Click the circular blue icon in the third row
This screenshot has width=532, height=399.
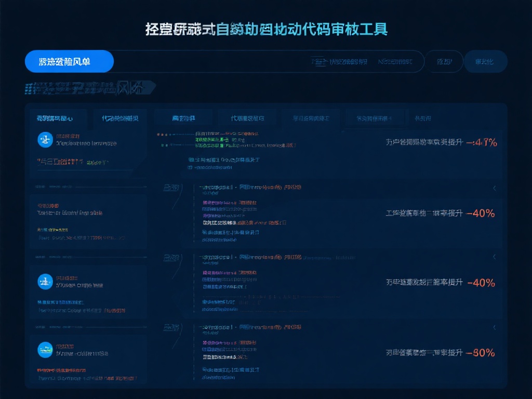(x=45, y=282)
